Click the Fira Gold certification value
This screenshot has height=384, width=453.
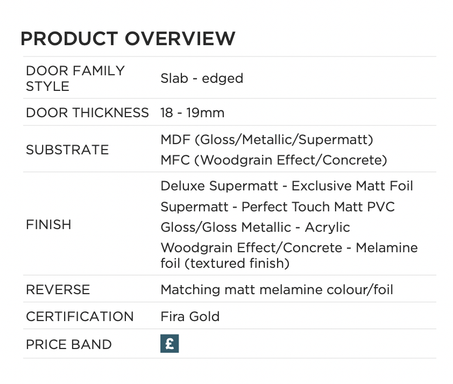[x=190, y=316]
